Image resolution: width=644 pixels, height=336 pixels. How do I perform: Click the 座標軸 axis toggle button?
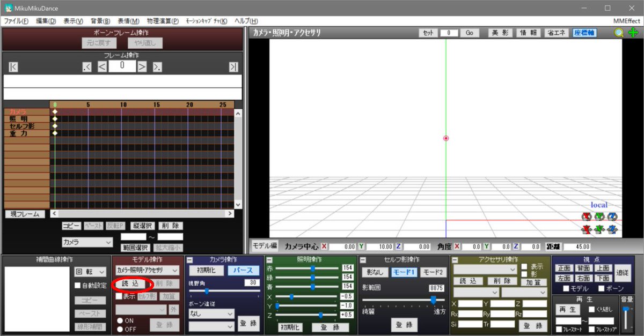click(584, 33)
